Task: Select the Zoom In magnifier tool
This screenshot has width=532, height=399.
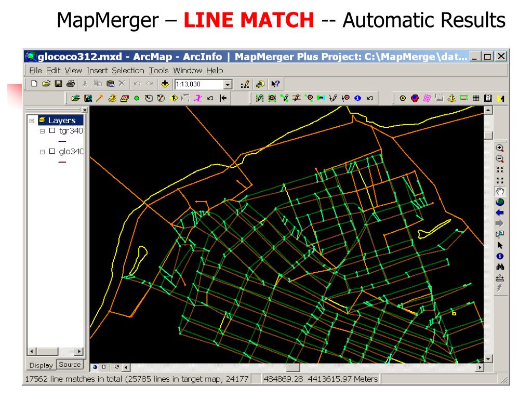Action: 500,148
